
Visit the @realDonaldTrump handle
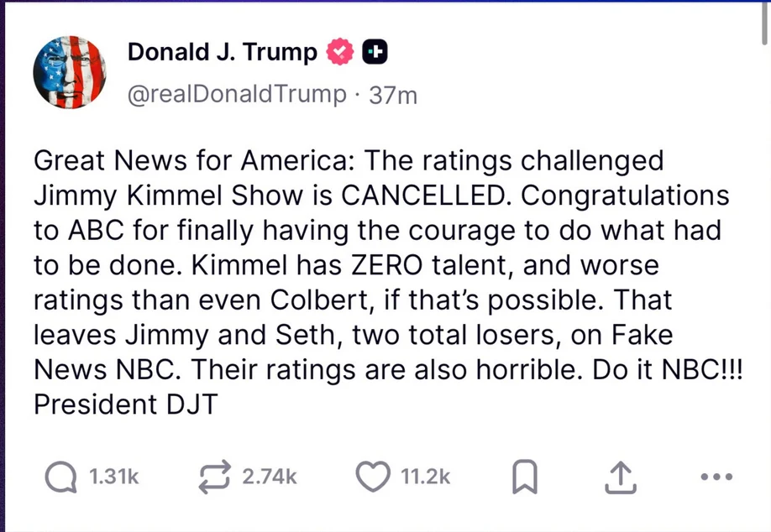point(236,95)
